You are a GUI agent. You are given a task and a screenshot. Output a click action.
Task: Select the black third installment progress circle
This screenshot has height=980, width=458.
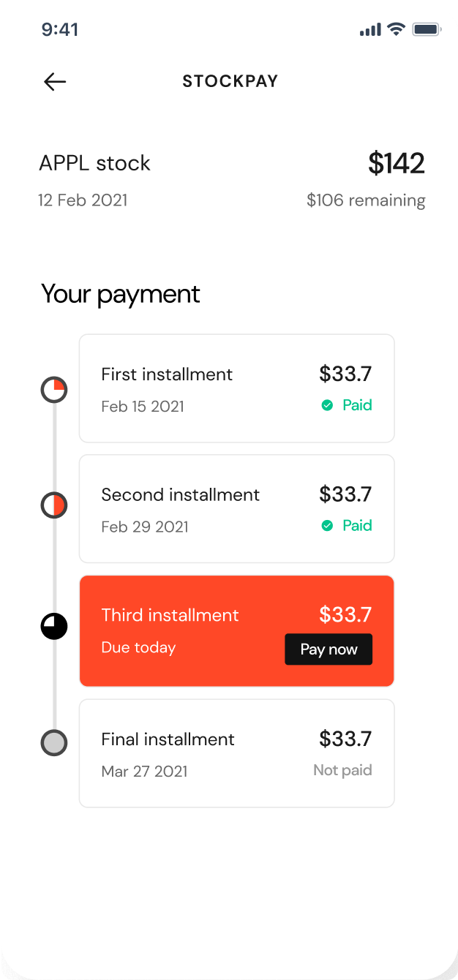tap(54, 626)
